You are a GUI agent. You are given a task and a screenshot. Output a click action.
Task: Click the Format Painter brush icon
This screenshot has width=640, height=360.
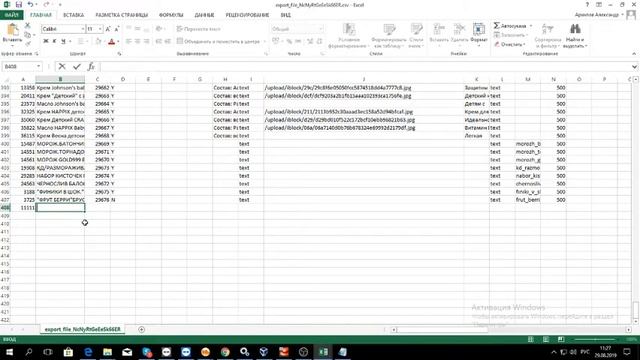click(27, 43)
